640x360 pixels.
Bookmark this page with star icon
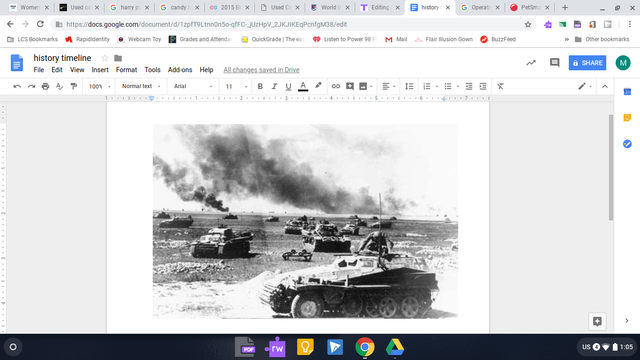point(528,24)
